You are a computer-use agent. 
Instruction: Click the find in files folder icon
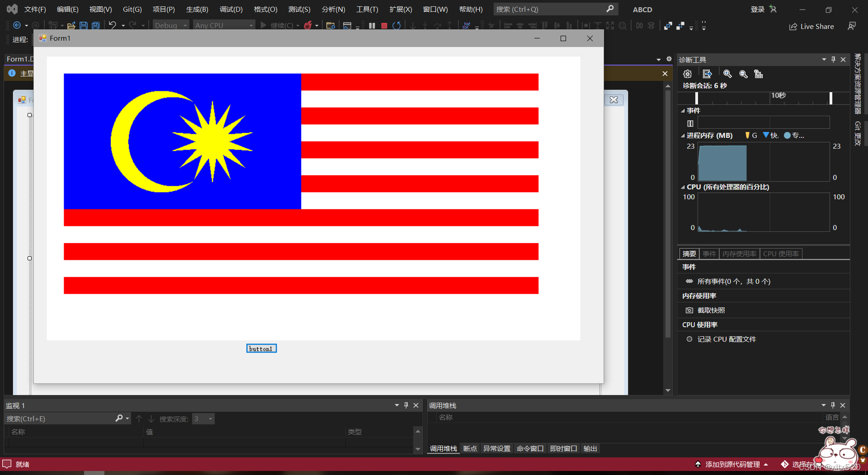(x=330, y=26)
